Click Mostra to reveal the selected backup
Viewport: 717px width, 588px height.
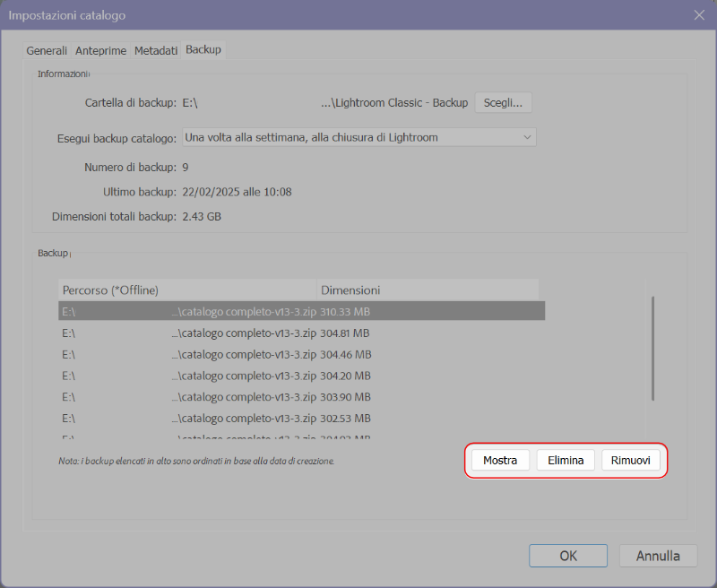[500, 459]
